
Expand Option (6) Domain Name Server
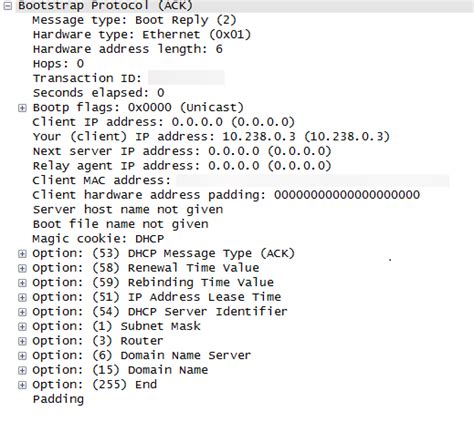pyautogui.click(x=22, y=356)
